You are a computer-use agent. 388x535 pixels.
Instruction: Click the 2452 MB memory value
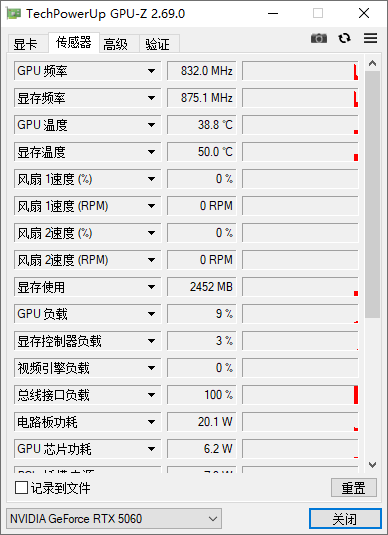click(x=201, y=287)
